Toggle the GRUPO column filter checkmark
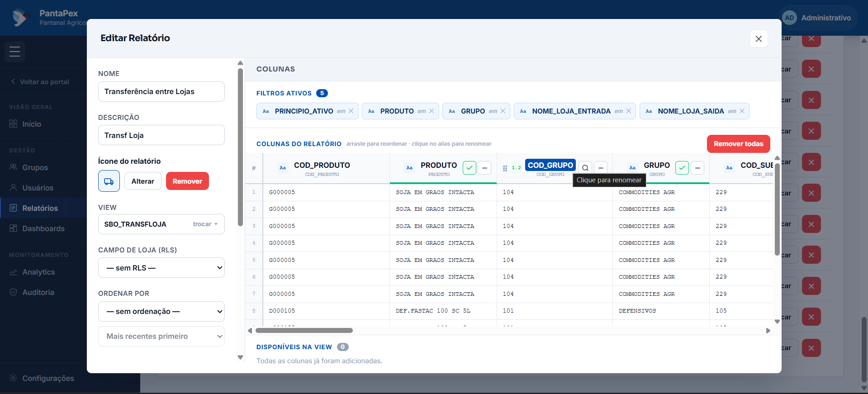 tap(682, 168)
